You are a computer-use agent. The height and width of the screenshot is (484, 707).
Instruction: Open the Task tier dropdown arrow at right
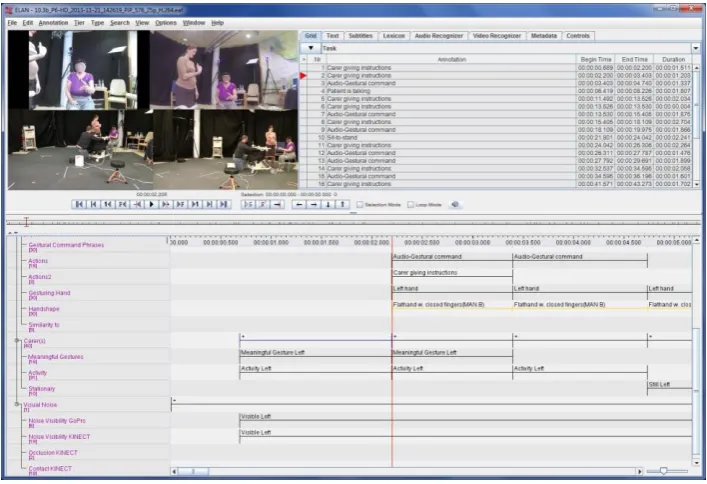click(696, 48)
